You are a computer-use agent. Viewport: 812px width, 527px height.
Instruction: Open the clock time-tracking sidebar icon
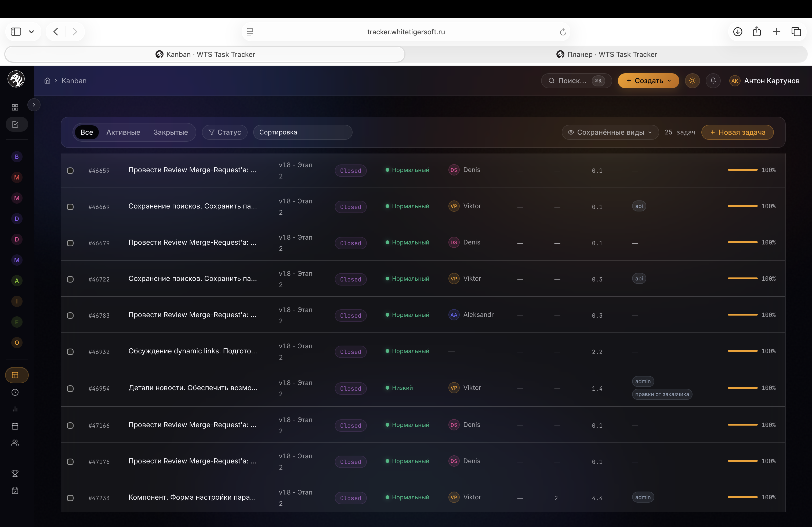15,392
